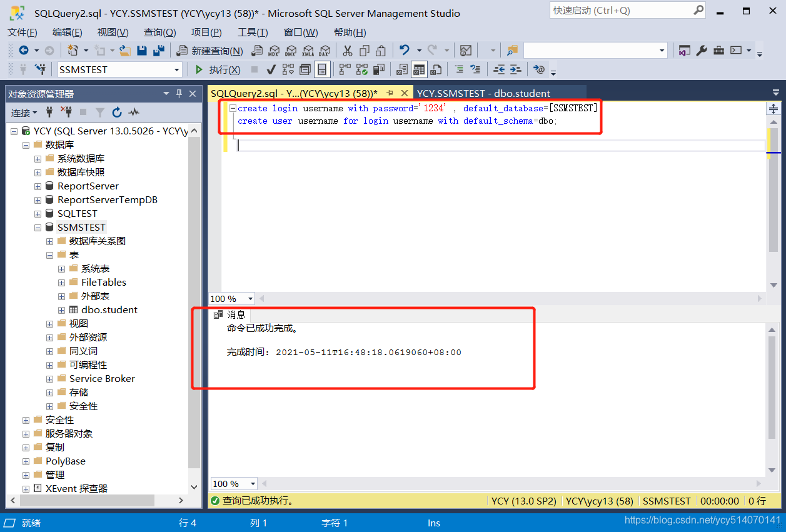This screenshot has width=786, height=532.
Task: Click the decrease indent icon
Action: (499, 69)
